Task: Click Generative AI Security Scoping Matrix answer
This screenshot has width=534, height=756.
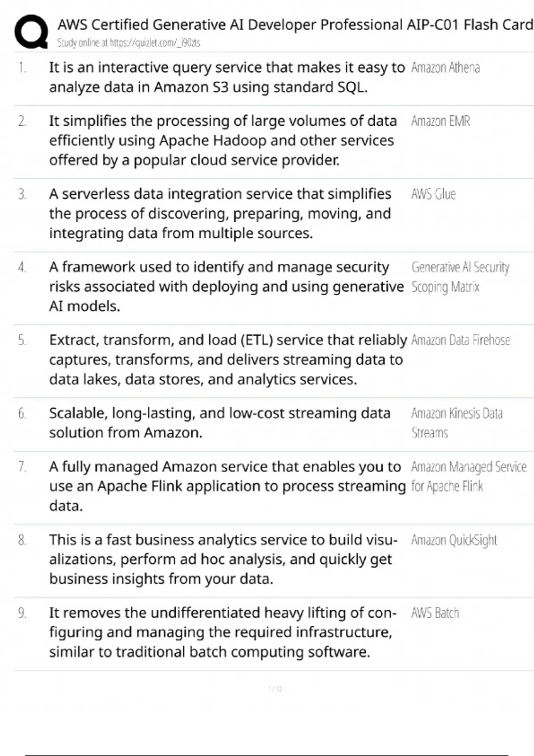Action: (460, 277)
